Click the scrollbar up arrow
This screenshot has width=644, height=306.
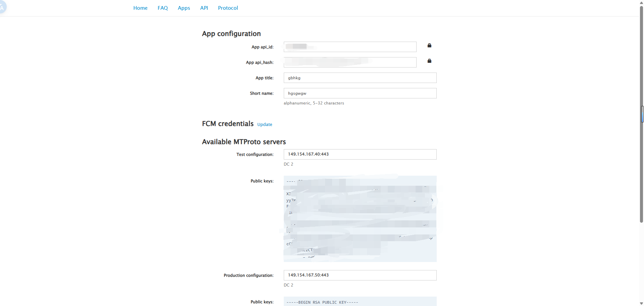(642, 3)
